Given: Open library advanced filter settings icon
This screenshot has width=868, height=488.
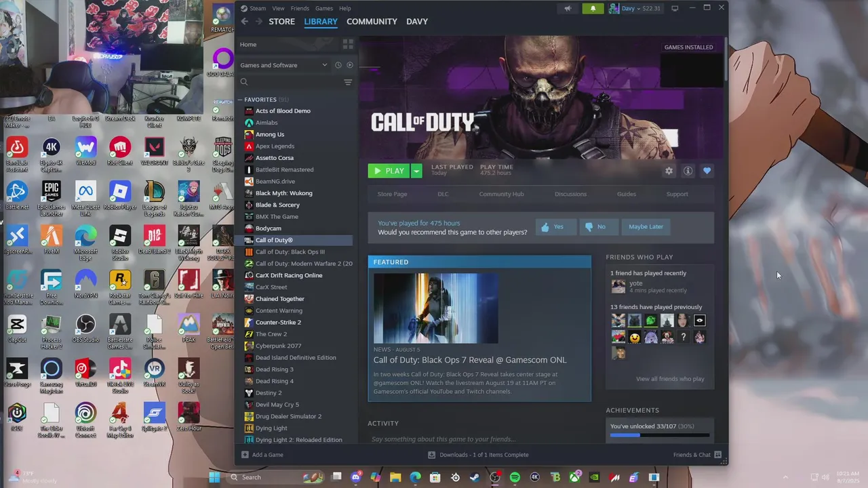Looking at the screenshot, I should tap(348, 82).
